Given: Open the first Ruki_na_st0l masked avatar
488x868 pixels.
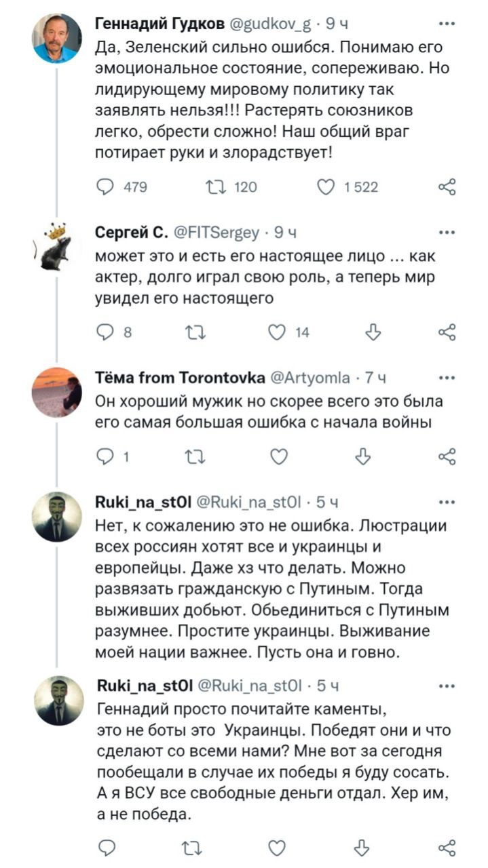Looking at the screenshot, I should [x=57, y=517].
